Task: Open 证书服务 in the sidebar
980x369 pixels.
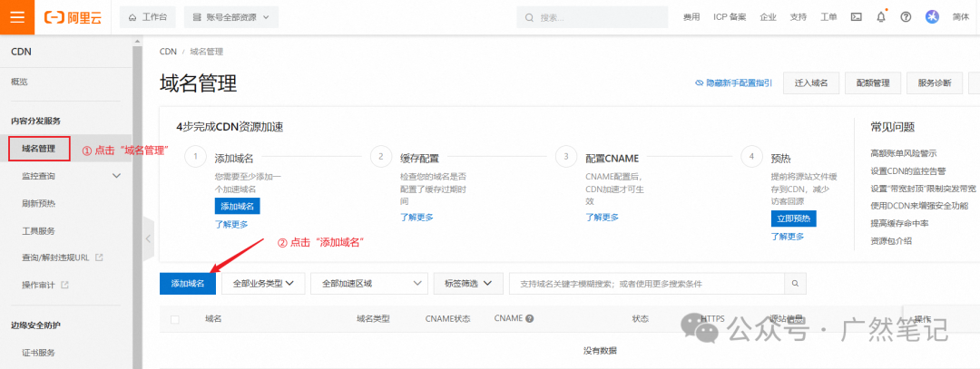Action: click(x=39, y=353)
